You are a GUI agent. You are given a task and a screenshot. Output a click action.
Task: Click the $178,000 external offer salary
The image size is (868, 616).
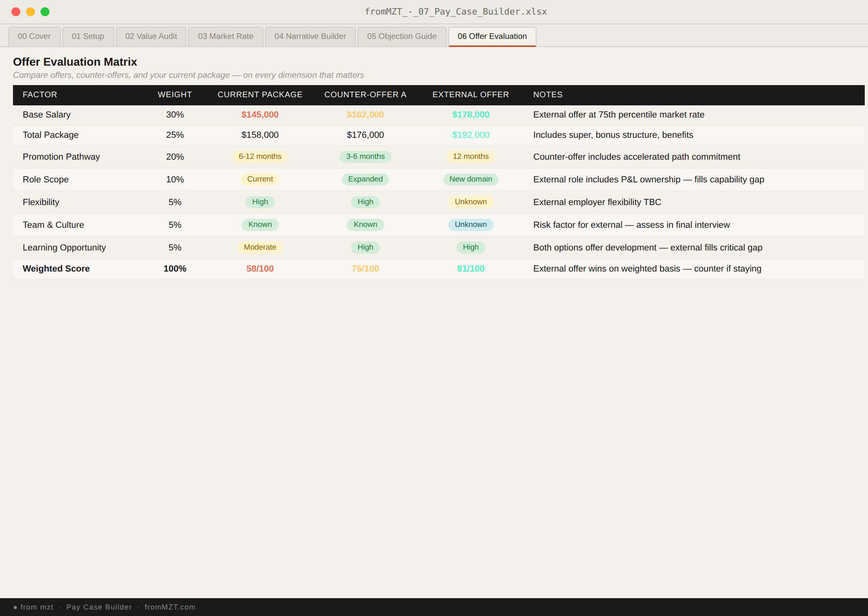(471, 115)
